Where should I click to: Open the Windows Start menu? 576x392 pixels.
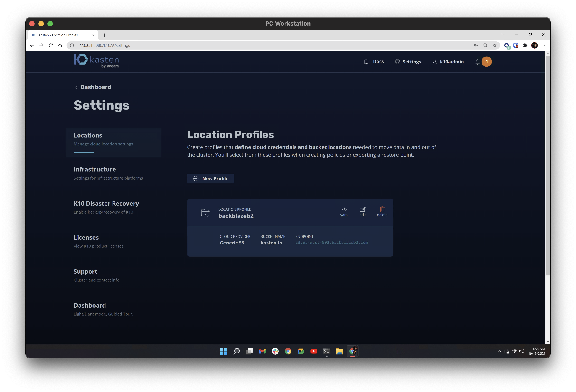pos(224,351)
